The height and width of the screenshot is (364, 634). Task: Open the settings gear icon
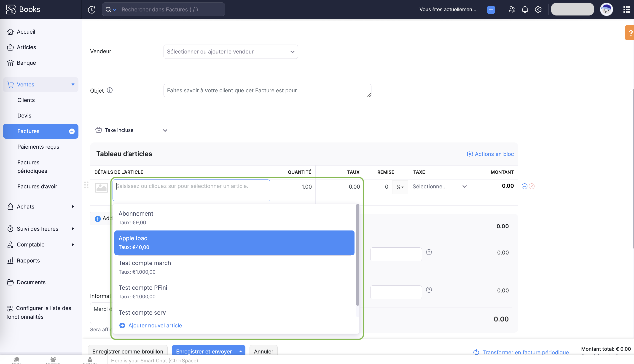(x=538, y=10)
